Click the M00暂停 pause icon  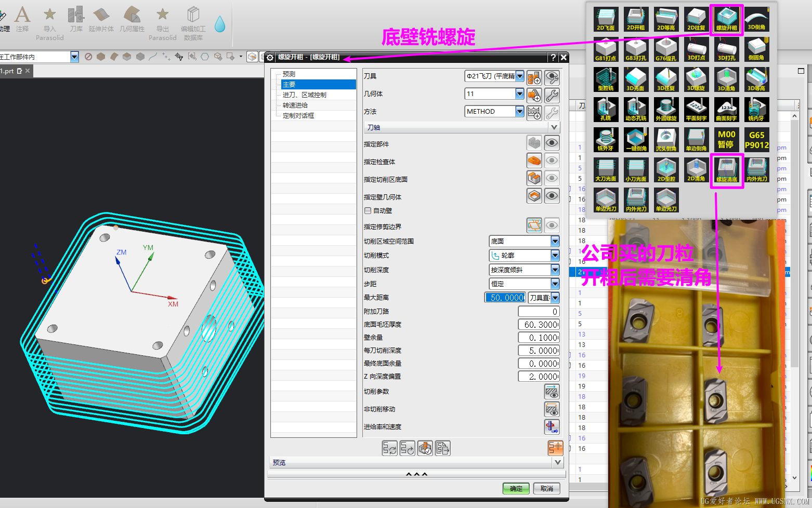pyautogui.click(x=727, y=140)
